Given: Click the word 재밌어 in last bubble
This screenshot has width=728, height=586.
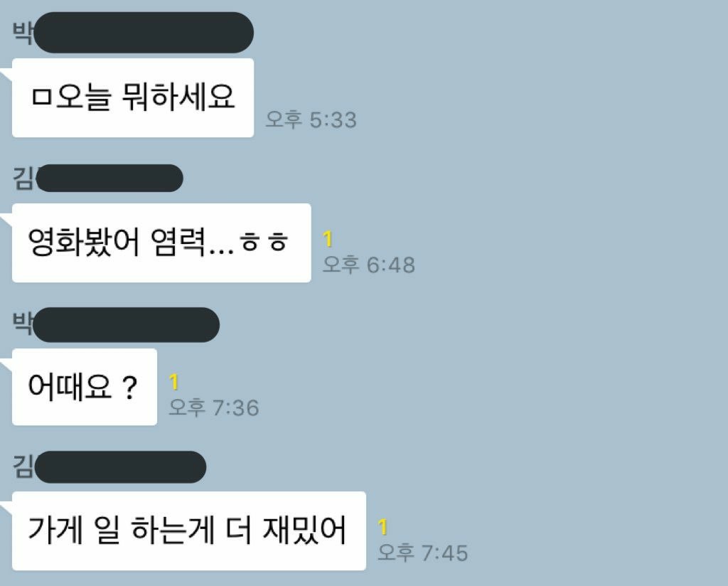Looking at the screenshot, I should click(304, 530).
